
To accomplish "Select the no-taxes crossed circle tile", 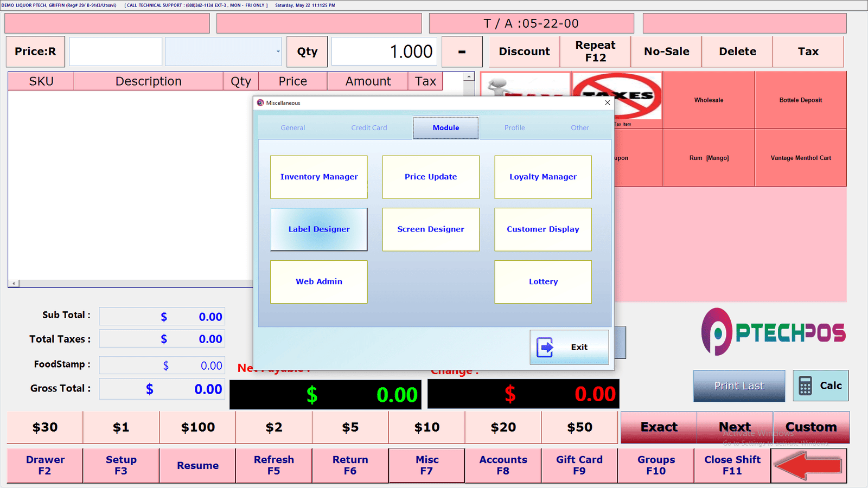I will 617,95.
